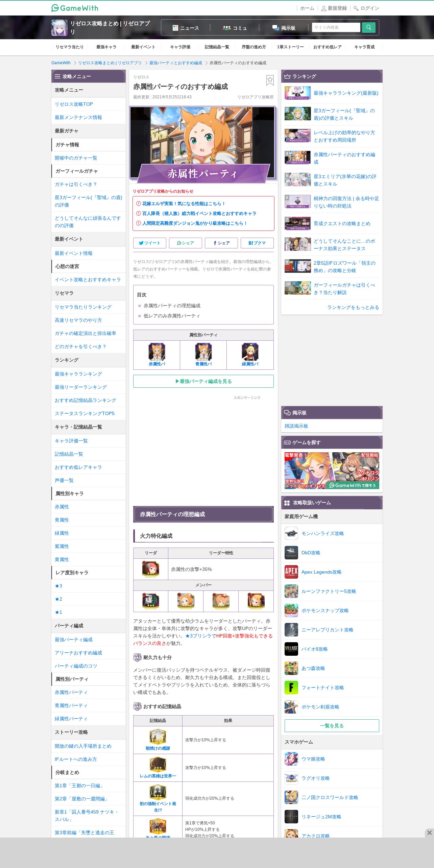Viewport: 434px width, 868px height.
Task: Click the GameWith breadcrumb link
Action: 61,63
